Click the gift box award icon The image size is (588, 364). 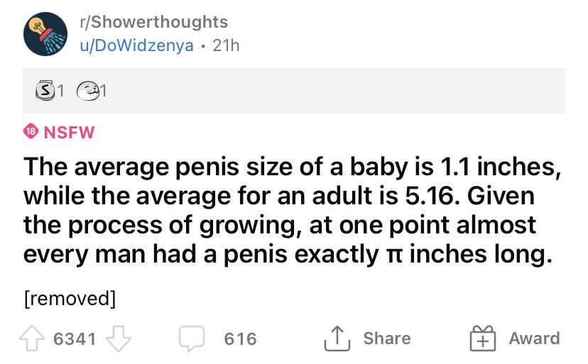(x=483, y=338)
